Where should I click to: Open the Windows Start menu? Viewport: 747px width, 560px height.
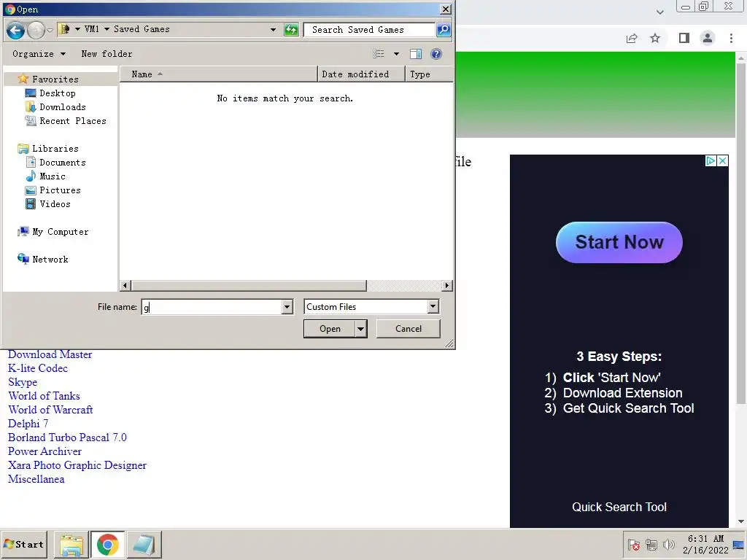click(x=24, y=544)
